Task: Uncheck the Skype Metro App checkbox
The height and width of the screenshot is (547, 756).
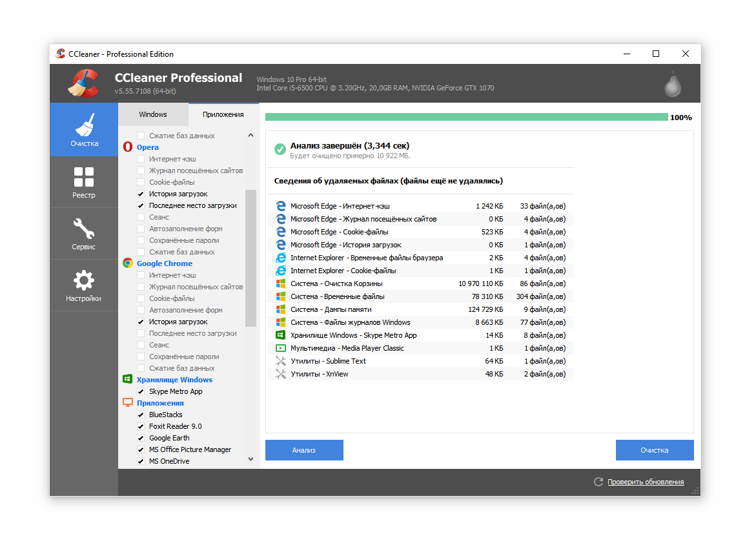Action: 141,391
